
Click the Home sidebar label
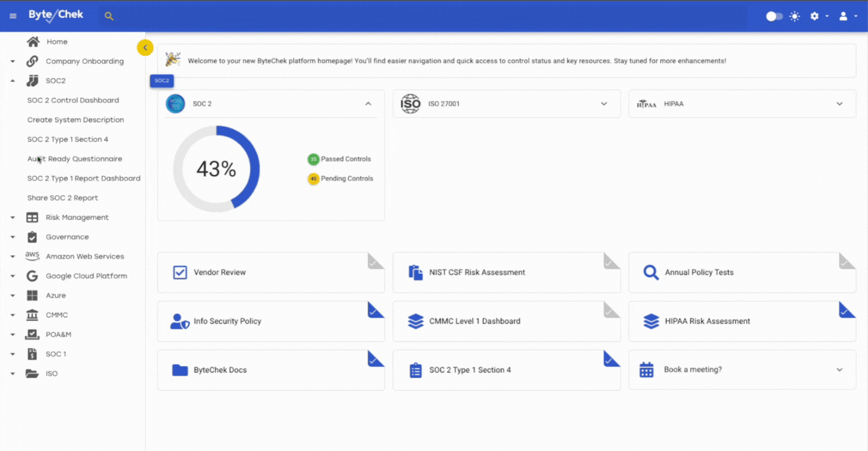click(57, 42)
